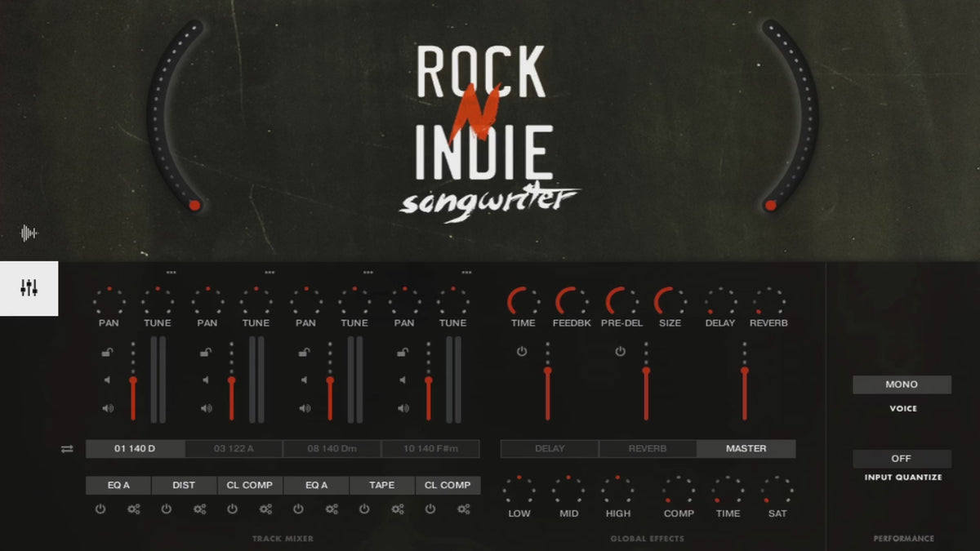Click the swap arrows icon beside track tabs
The height and width of the screenshot is (551, 980).
pos(67,449)
